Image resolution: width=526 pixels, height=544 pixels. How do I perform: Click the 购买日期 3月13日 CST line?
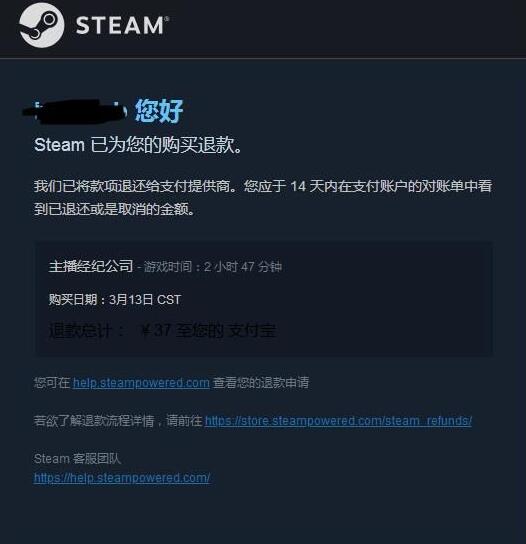coord(115,299)
